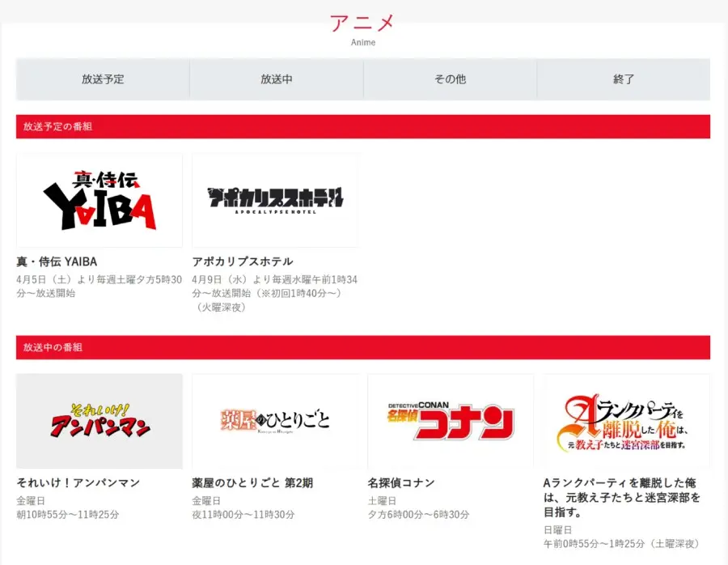Click the それいけ！アンパンマン logo image
The image size is (728, 565).
pyautogui.click(x=99, y=421)
